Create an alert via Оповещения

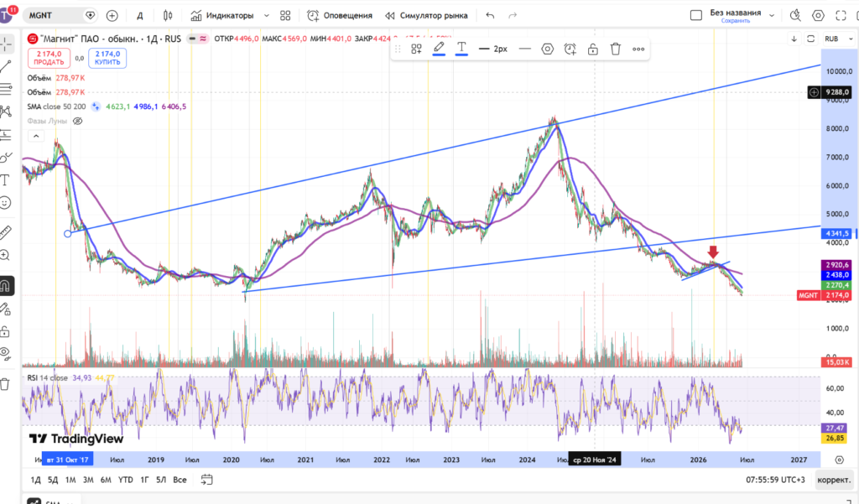click(340, 15)
